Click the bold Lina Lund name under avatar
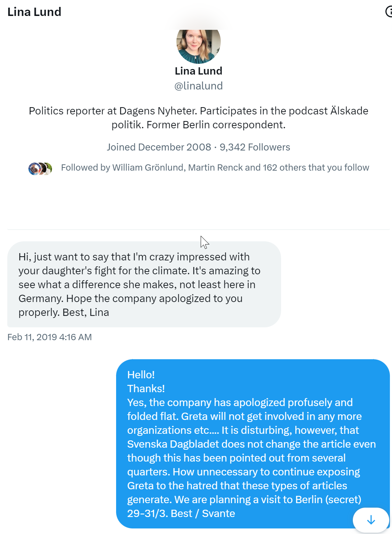 click(198, 71)
